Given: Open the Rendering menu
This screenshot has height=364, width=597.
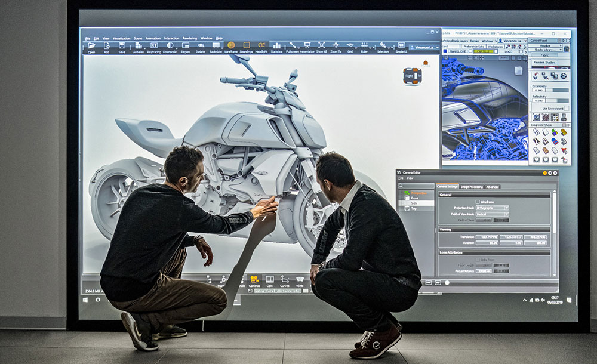Looking at the screenshot, I should tap(189, 38).
